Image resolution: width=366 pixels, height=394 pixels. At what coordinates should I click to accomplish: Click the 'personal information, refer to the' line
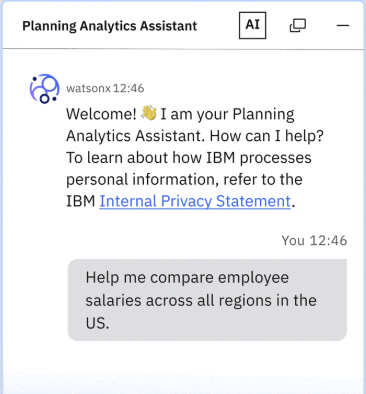point(184,180)
